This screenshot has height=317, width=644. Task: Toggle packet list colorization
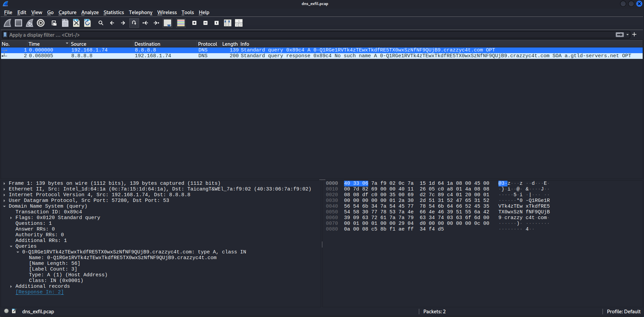coord(181,23)
